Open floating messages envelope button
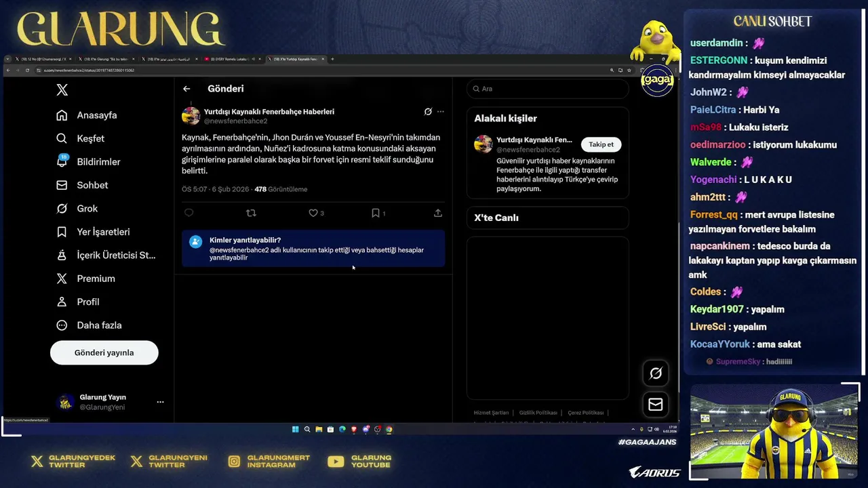This screenshot has width=868, height=488. pos(656,405)
